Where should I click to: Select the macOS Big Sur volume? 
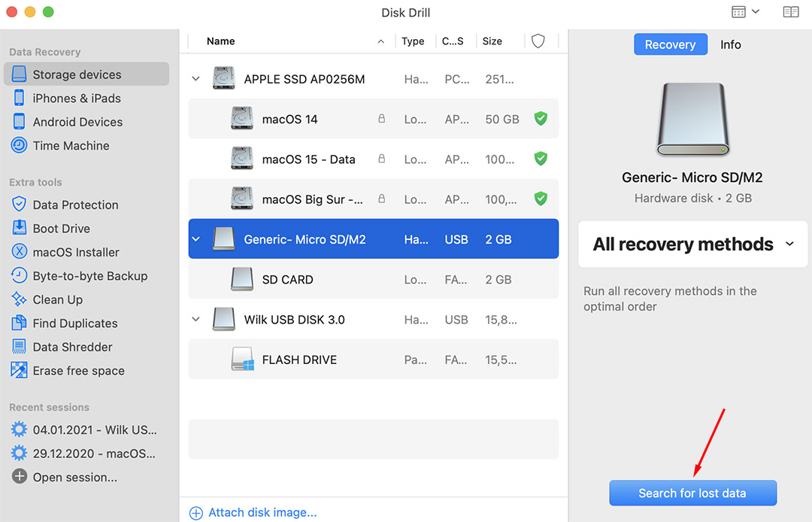pyautogui.click(x=374, y=199)
